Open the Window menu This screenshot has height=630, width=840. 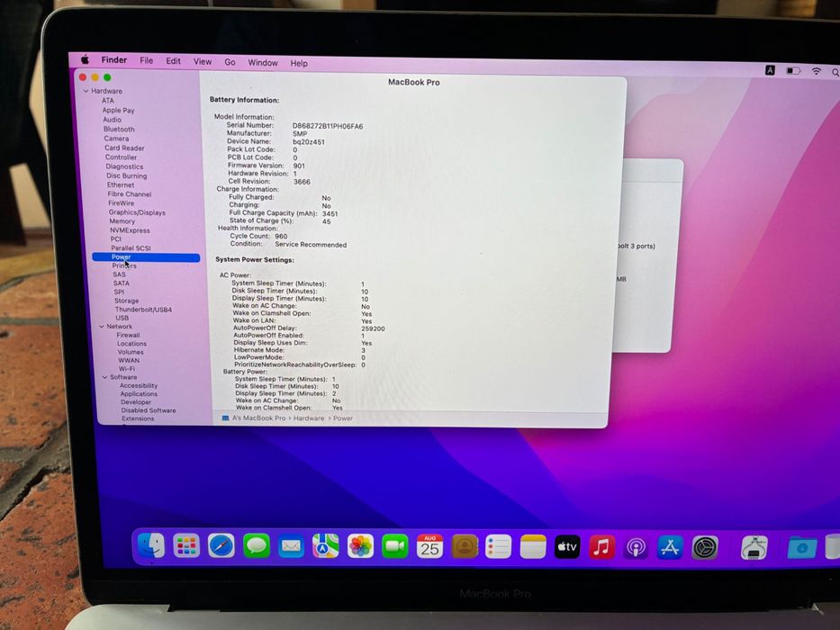(x=263, y=63)
